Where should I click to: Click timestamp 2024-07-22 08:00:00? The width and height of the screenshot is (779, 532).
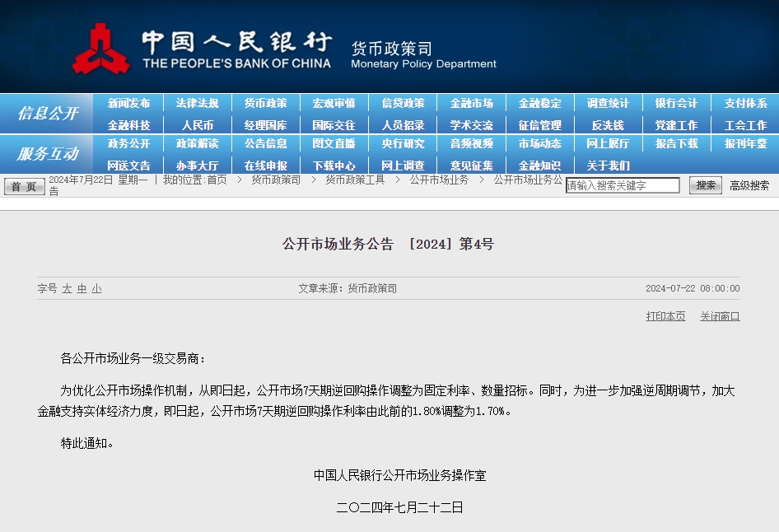(693, 288)
